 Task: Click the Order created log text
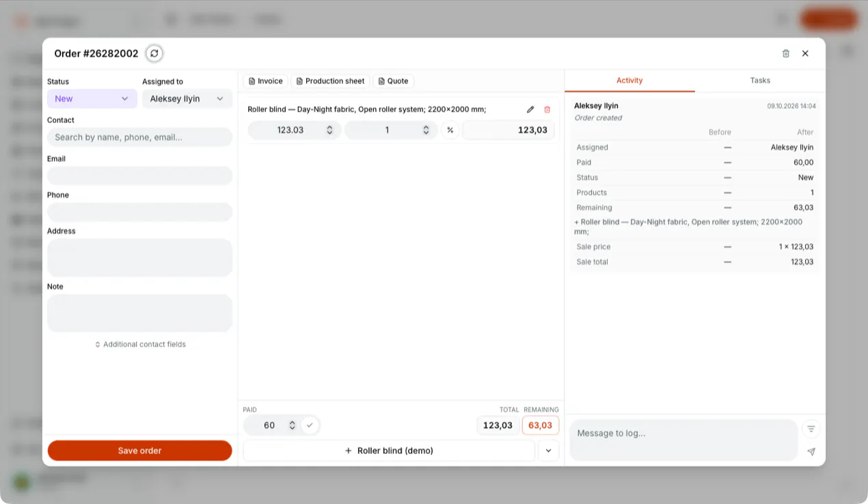(598, 118)
